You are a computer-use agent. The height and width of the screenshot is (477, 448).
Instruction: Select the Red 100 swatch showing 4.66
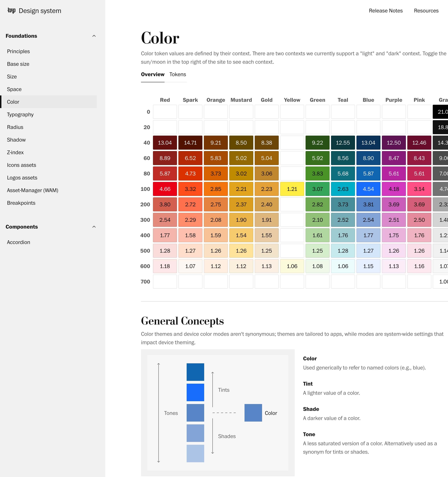(x=165, y=189)
